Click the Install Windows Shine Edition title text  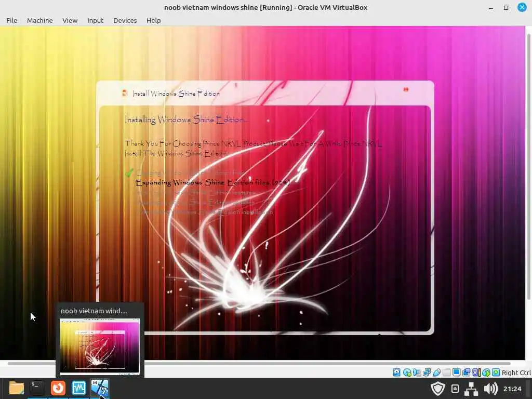point(176,94)
